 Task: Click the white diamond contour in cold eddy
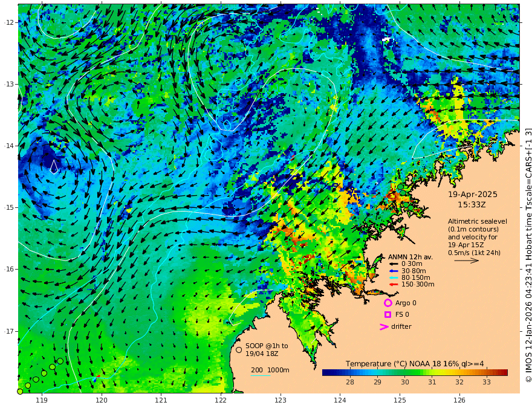tap(54, 166)
